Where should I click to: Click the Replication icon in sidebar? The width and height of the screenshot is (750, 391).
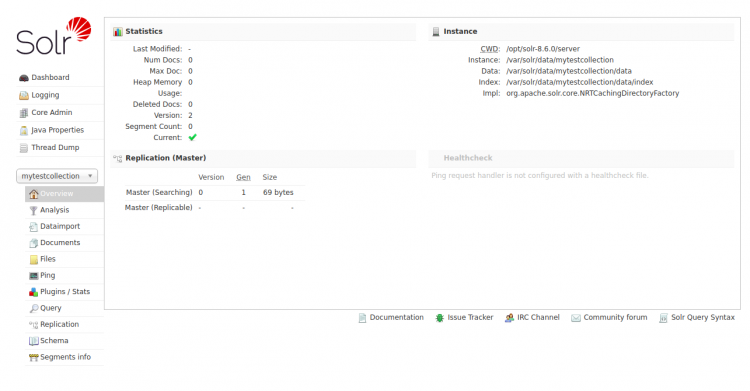pyautogui.click(x=33, y=325)
